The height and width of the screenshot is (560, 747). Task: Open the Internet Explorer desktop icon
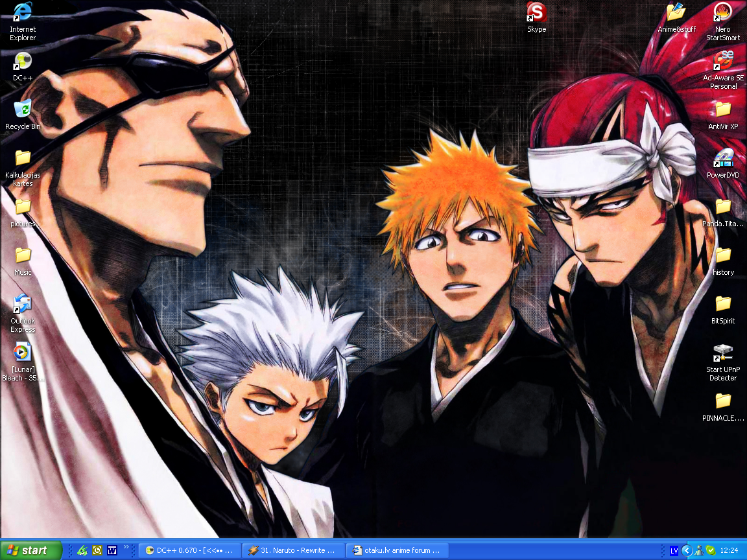[x=23, y=22]
